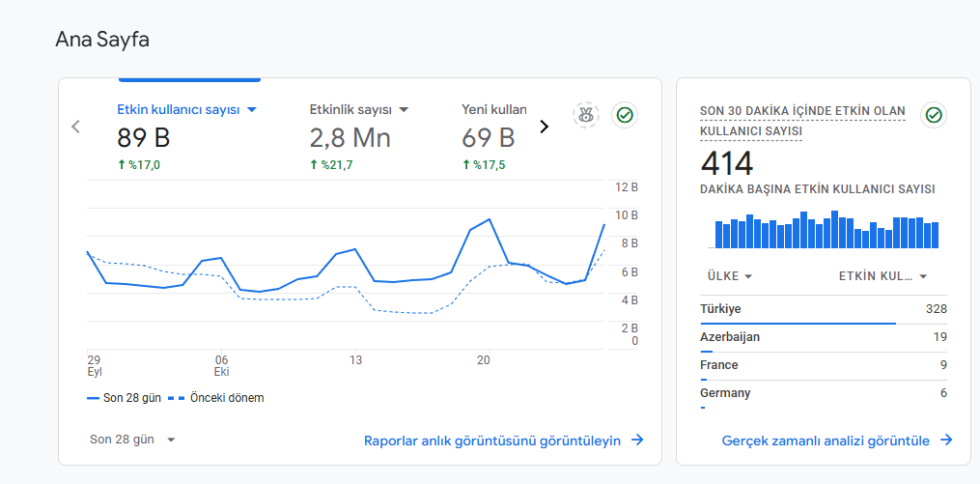Show next metrics with right chevron
Viewport: 980px width, 484px height.
pos(544,127)
